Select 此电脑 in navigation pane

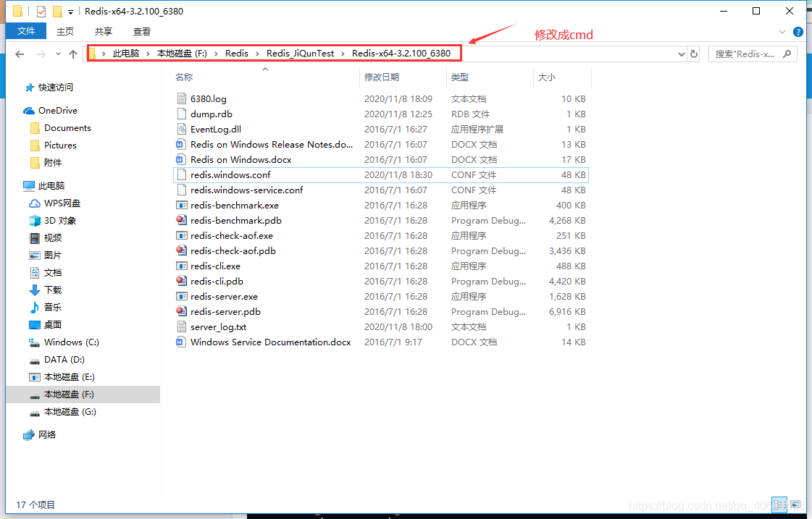(x=51, y=186)
